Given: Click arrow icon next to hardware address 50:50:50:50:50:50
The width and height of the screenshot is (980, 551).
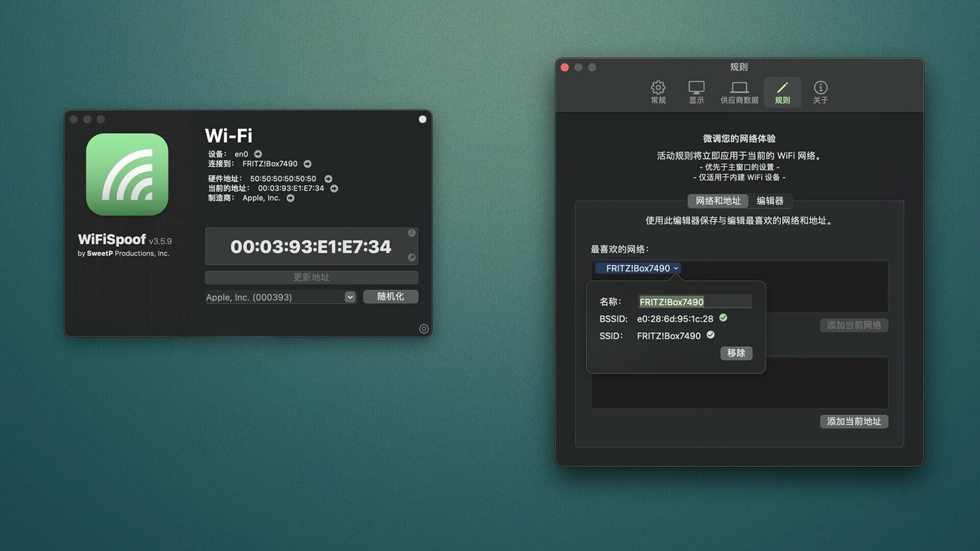Looking at the screenshot, I should click(328, 179).
